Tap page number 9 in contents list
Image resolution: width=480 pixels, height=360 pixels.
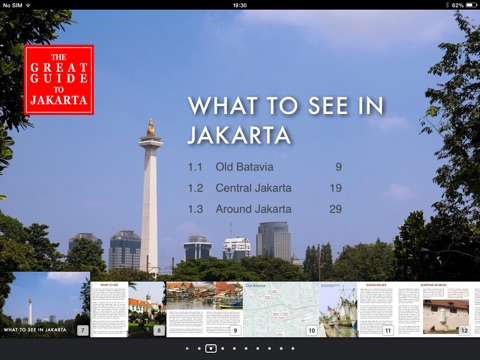tap(339, 167)
